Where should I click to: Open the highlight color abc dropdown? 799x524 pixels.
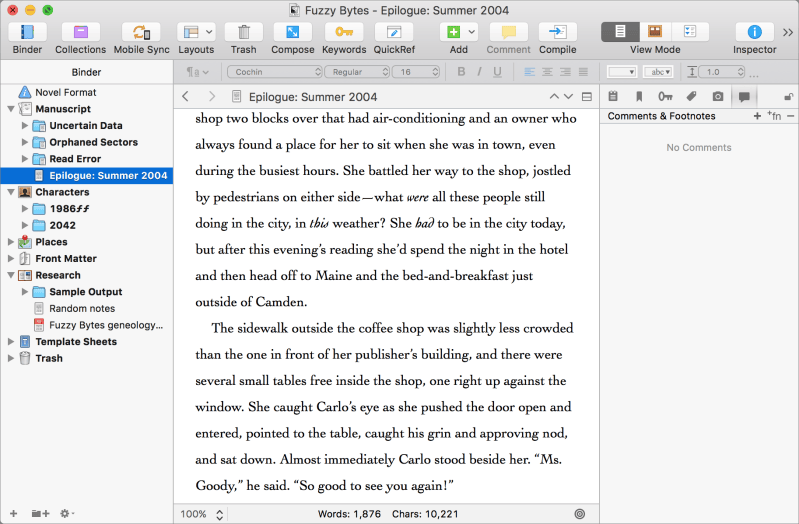tap(658, 72)
